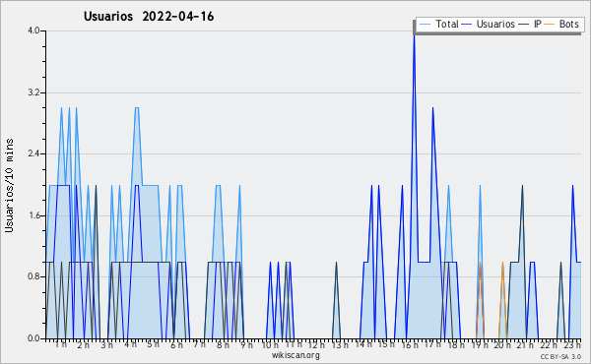Click the '5 h' x-axis label
This screenshot has height=364, width=591.
tap(153, 344)
